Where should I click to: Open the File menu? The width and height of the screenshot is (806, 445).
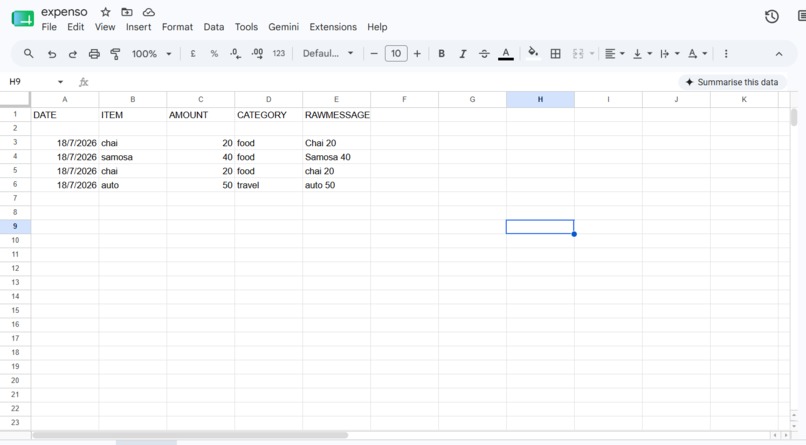(49, 27)
